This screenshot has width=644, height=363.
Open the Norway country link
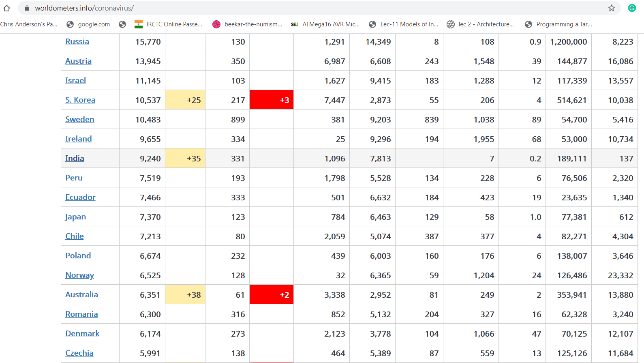79,275
